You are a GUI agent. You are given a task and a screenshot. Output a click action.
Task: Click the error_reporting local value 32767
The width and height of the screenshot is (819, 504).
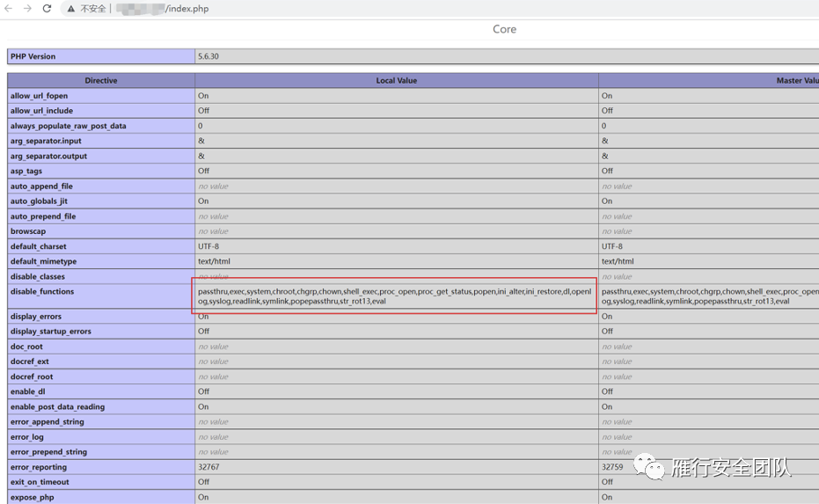click(209, 467)
